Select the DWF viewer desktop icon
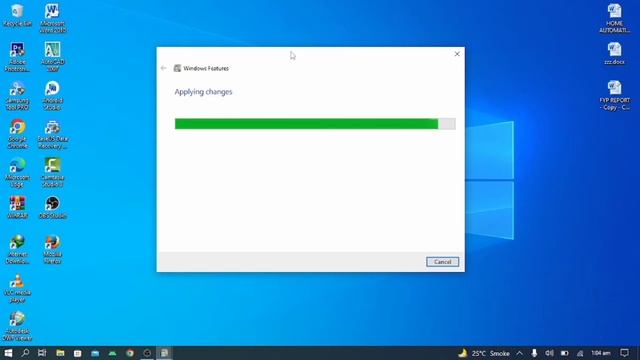The width and height of the screenshot is (640, 360). tap(18, 326)
